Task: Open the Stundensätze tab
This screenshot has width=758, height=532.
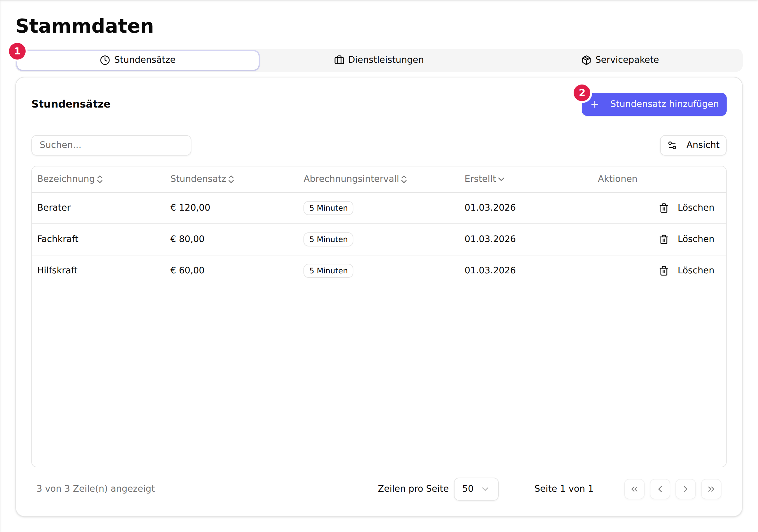Action: click(138, 60)
